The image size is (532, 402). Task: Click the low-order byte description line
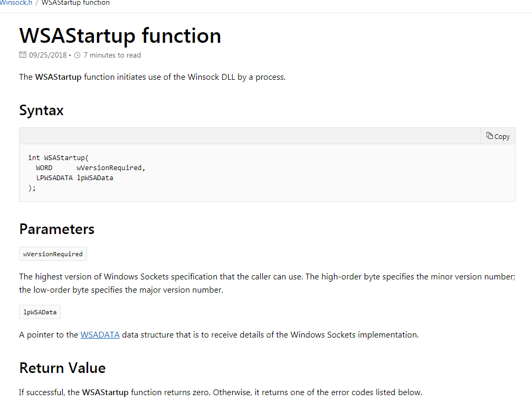pos(121,290)
